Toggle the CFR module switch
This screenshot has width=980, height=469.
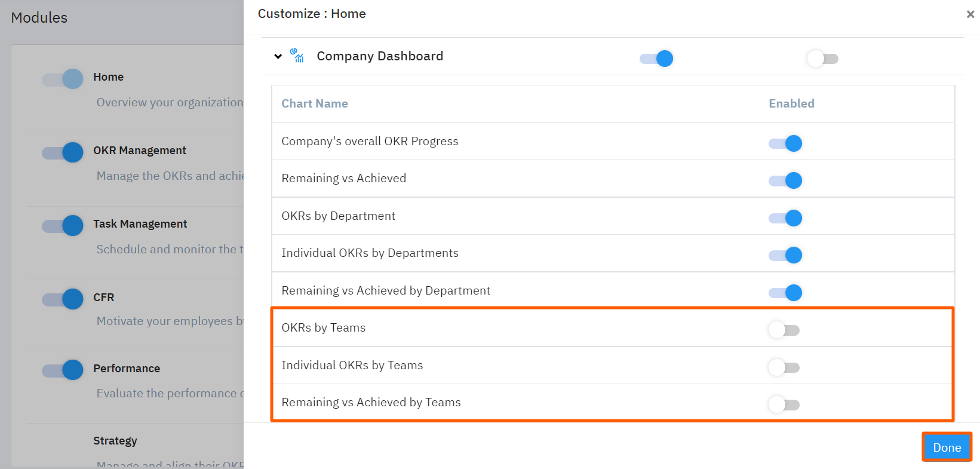tap(63, 299)
